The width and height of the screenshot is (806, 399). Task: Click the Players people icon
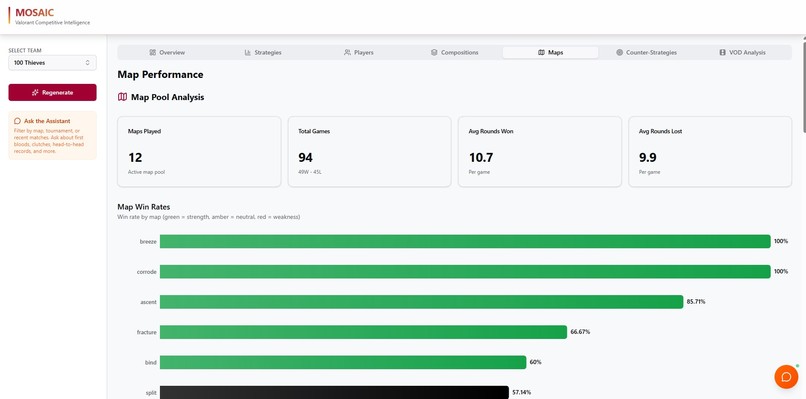click(x=347, y=52)
